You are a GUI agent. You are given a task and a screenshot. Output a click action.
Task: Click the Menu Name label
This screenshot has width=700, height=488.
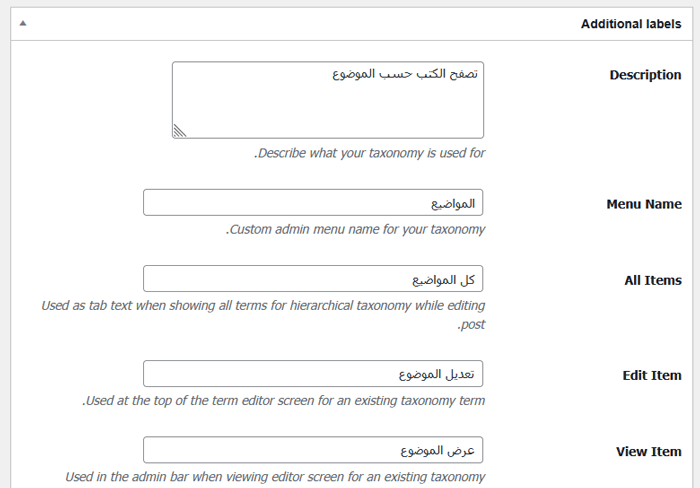point(643,204)
